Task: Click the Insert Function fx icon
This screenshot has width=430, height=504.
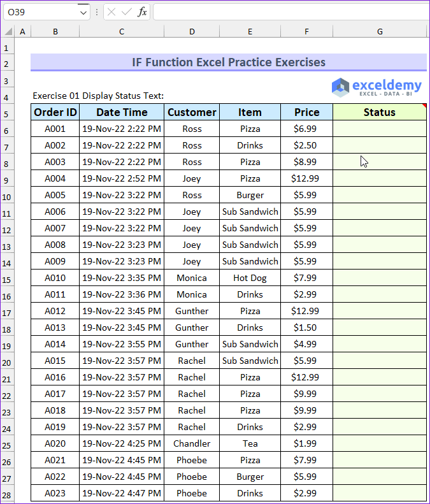Action: [142, 11]
